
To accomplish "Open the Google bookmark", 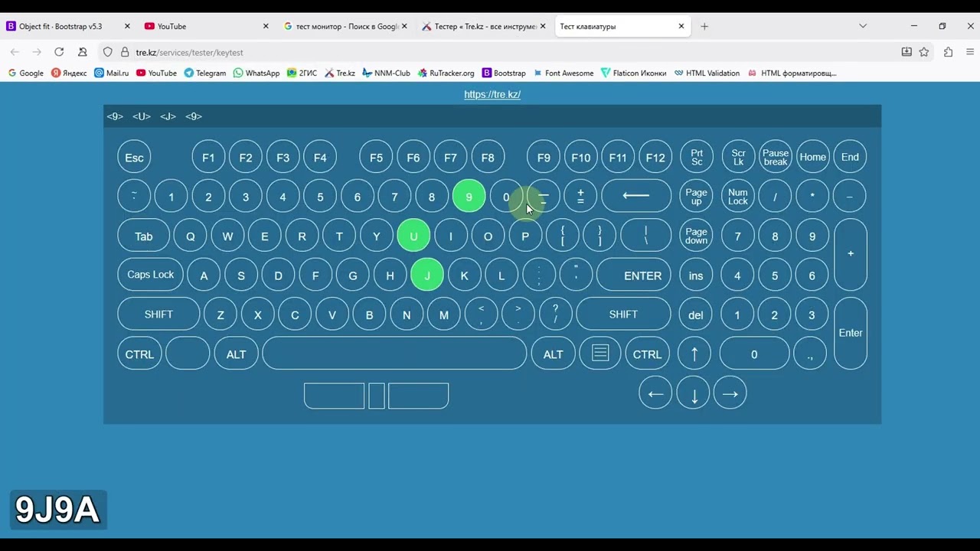I will [25, 73].
